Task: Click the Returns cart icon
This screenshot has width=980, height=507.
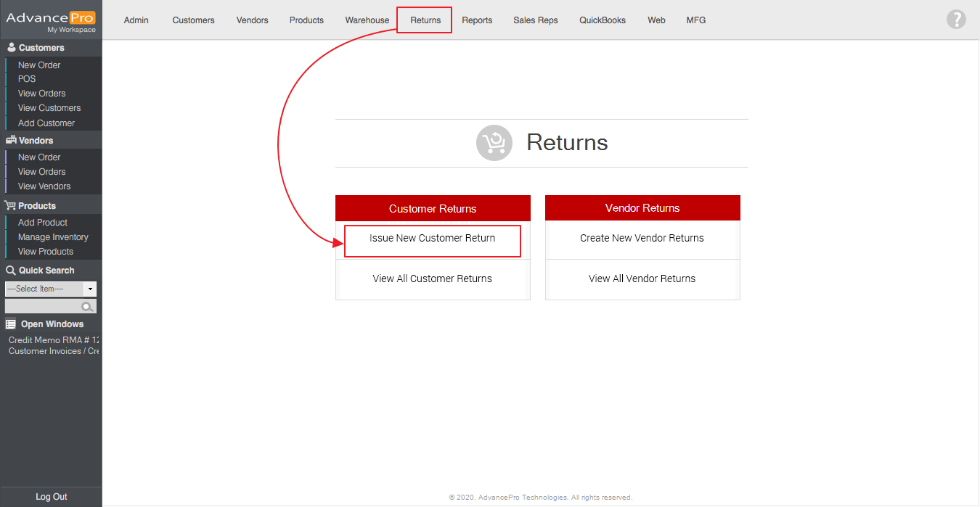Action: [494, 143]
